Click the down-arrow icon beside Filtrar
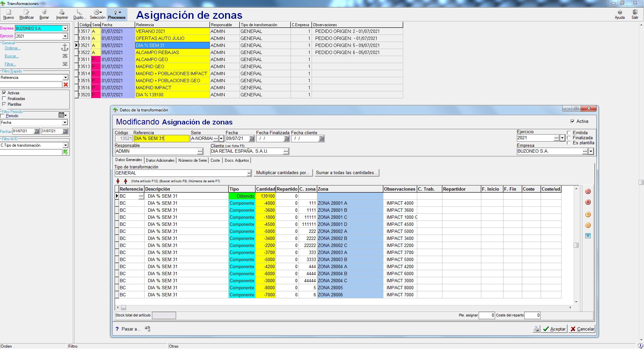Viewport: 644px width, 349px height. [65, 64]
